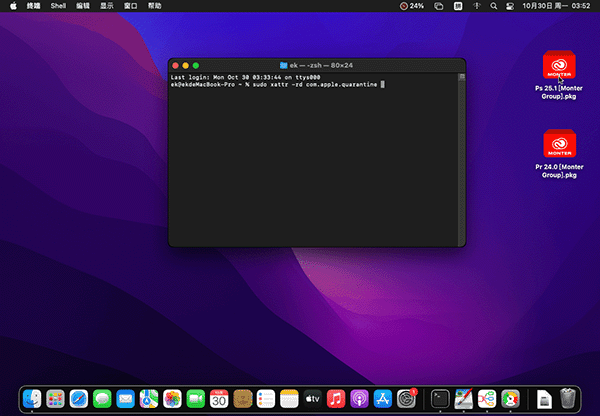Select Ps 25.1 [Monter Group].pkg desktop file
The width and height of the screenshot is (600, 416).
tap(559, 75)
